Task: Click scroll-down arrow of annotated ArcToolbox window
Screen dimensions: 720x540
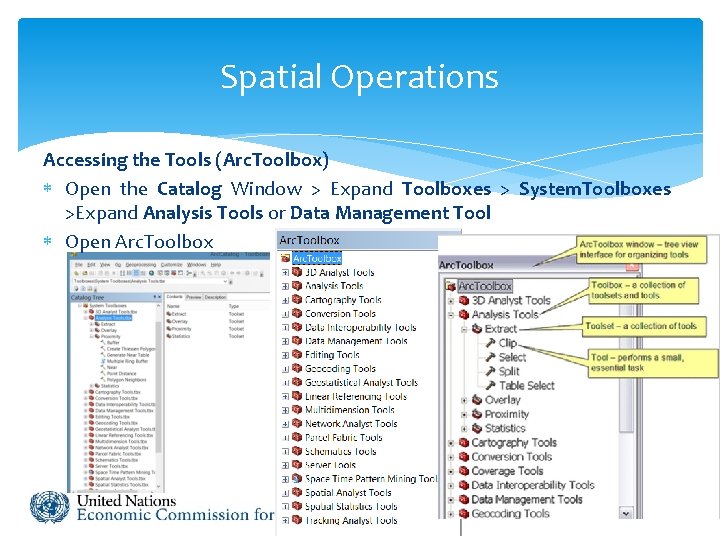Action: 626,513
